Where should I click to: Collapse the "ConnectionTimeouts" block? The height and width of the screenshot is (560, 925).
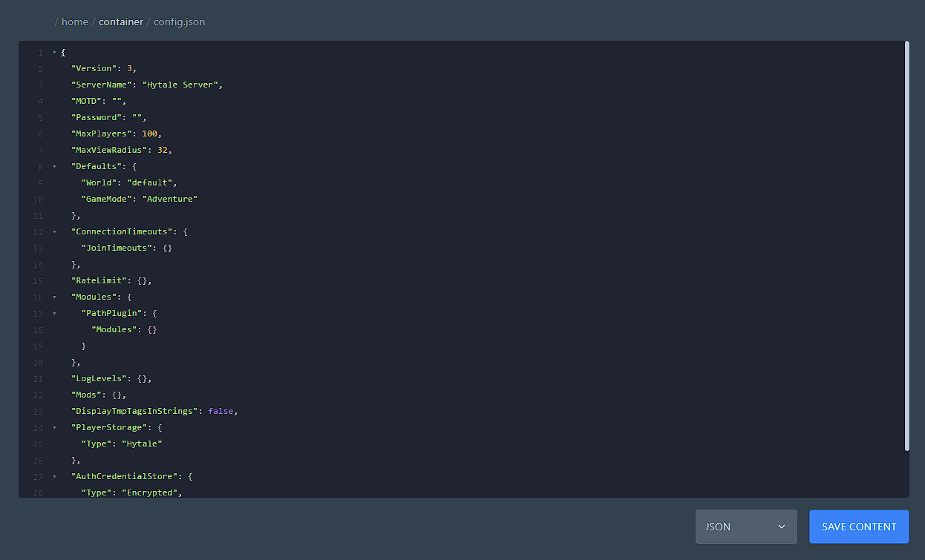pos(53,231)
